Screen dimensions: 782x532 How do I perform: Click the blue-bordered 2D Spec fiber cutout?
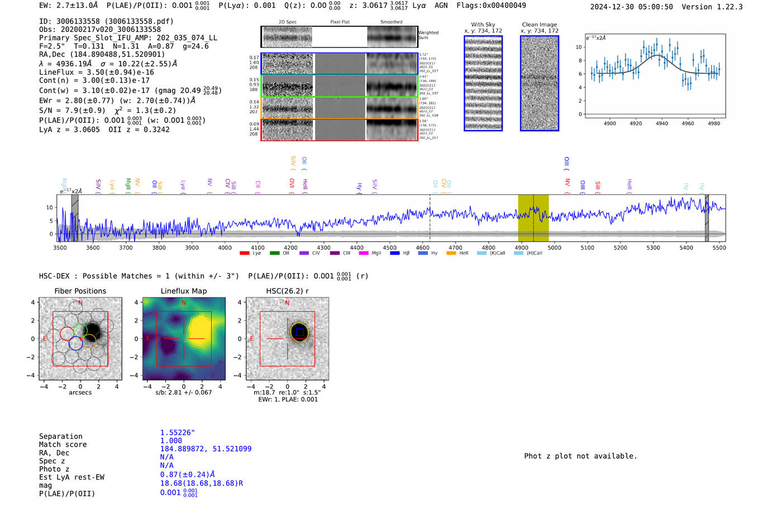(288, 64)
